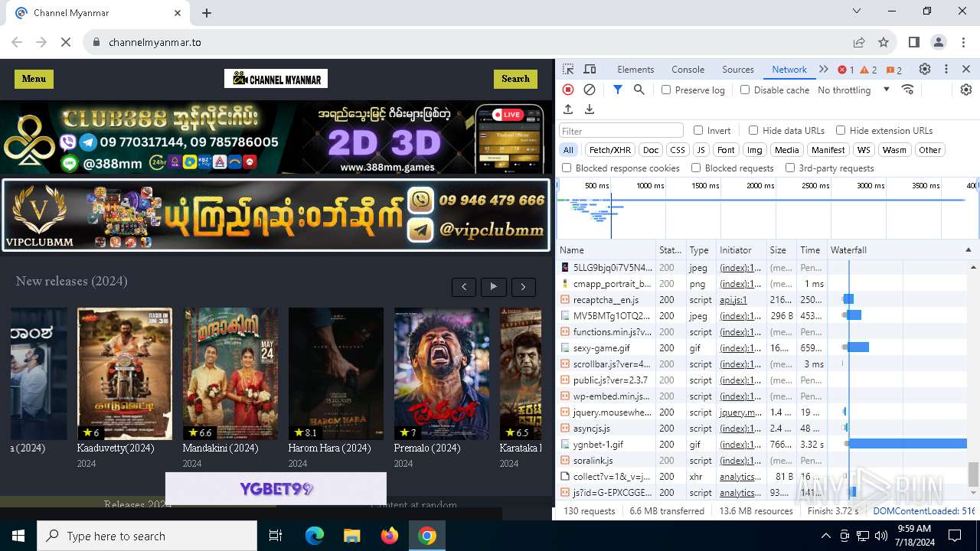Image resolution: width=980 pixels, height=551 pixels.
Task: Open network search magnifier
Action: click(x=639, y=90)
